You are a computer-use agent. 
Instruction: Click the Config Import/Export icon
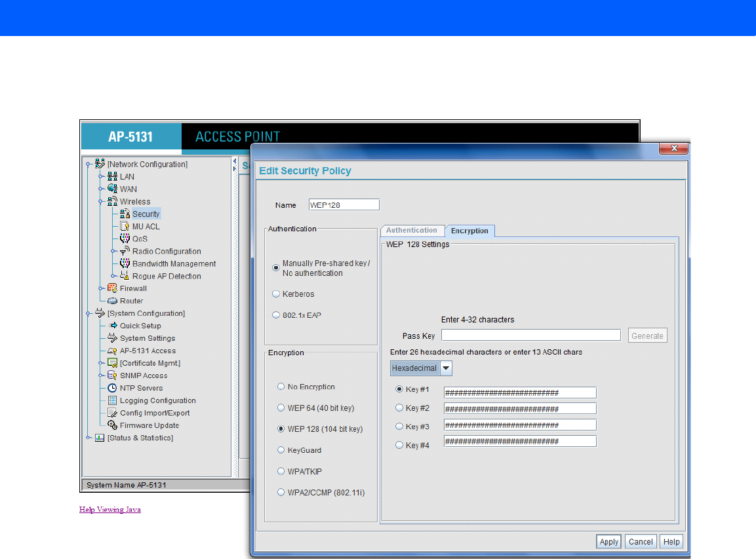click(112, 412)
